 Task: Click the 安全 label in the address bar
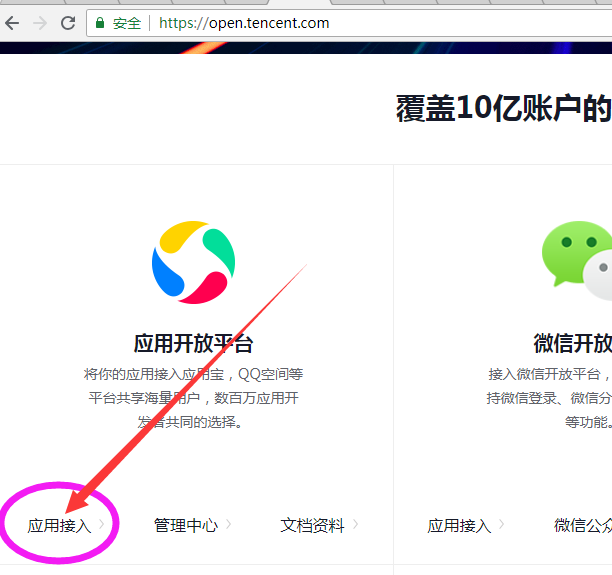click(x=127, y=23)
